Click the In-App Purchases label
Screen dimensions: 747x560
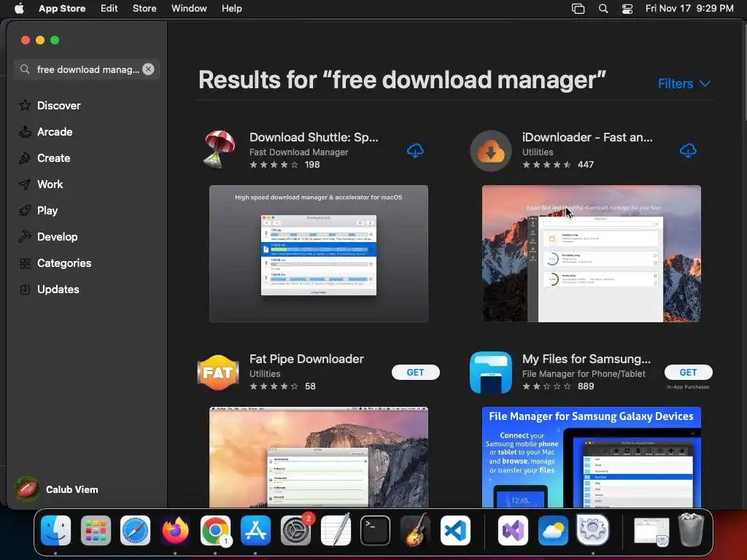(688, 386)
